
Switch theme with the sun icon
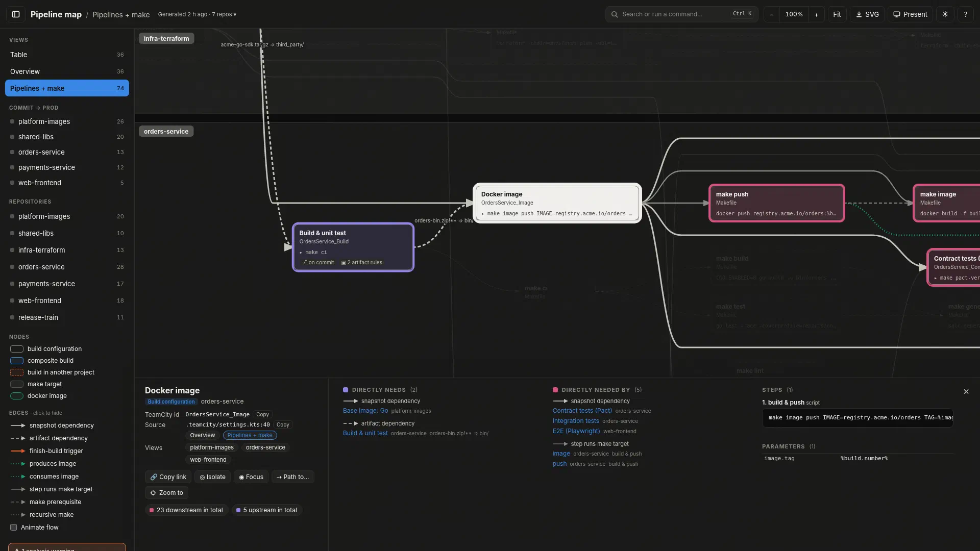pyautogui.click(x=945, y=14)
